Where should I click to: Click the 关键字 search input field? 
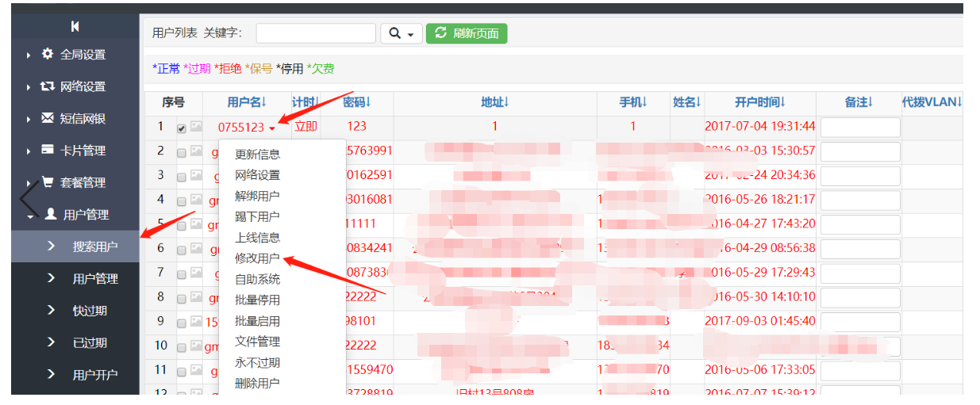[315, 33]
